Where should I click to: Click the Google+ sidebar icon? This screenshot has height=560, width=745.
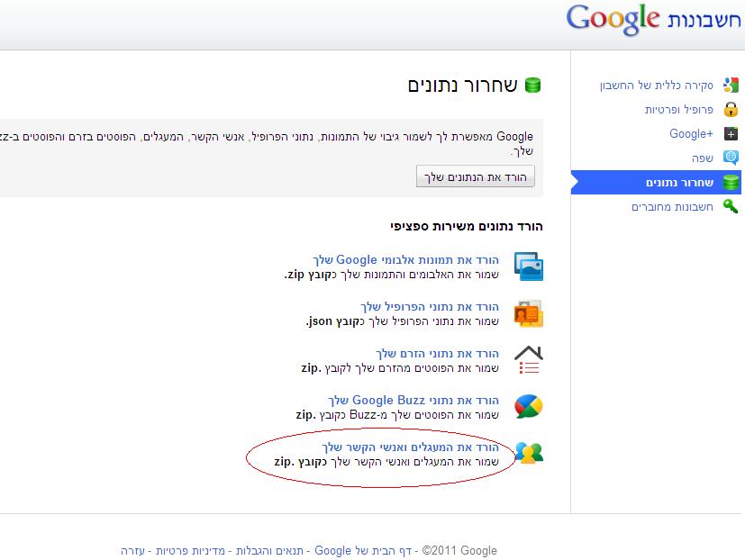(x=731, y=133)
